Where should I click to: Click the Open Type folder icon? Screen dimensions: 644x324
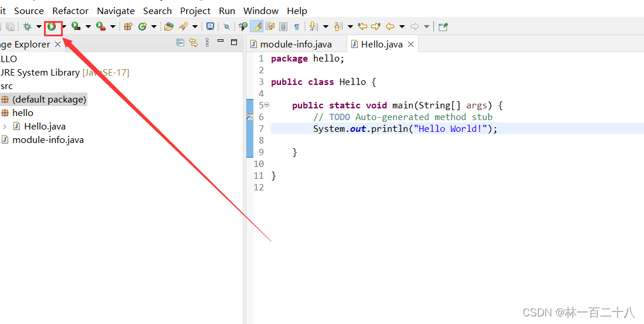coord(168,27)
